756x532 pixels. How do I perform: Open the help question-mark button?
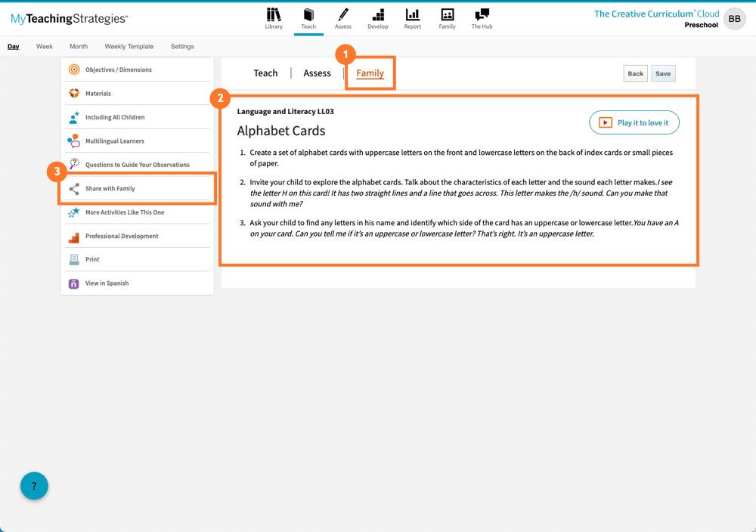point(33,486)
